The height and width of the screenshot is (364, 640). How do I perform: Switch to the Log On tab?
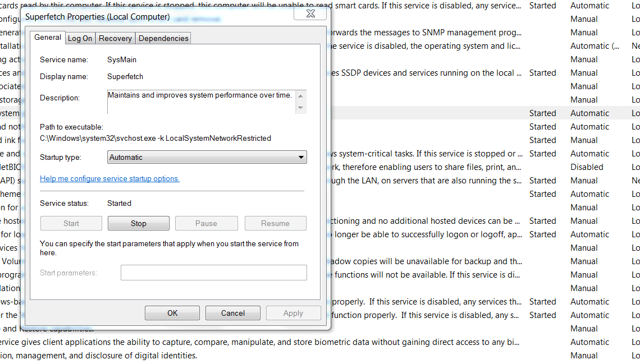point(80,38)
